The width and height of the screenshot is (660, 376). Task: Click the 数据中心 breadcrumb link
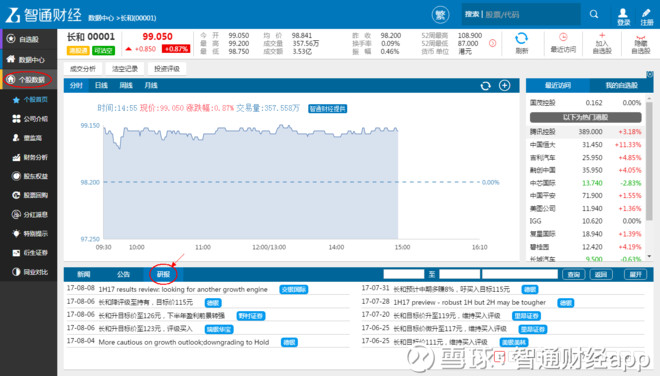[x=101, y=18]
